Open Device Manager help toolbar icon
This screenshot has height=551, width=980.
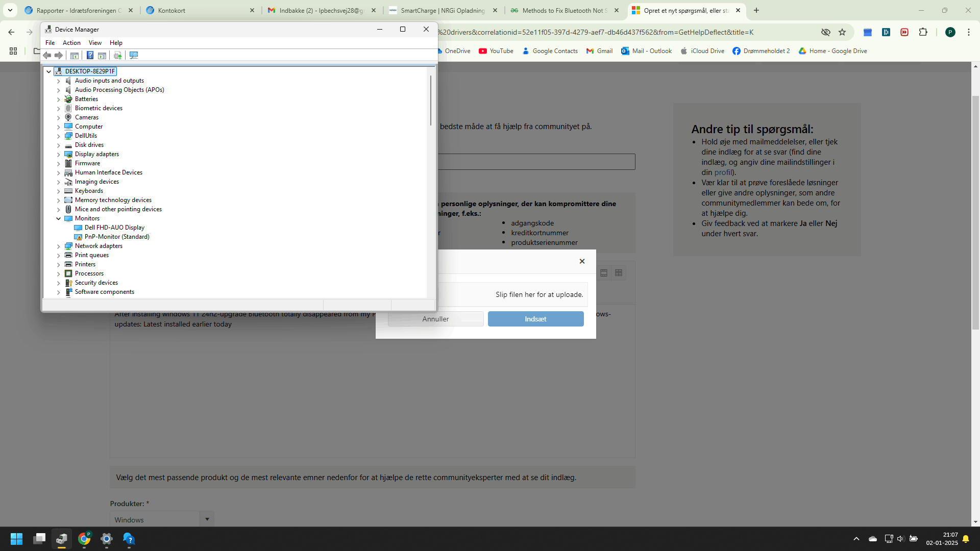coord(90,55)
